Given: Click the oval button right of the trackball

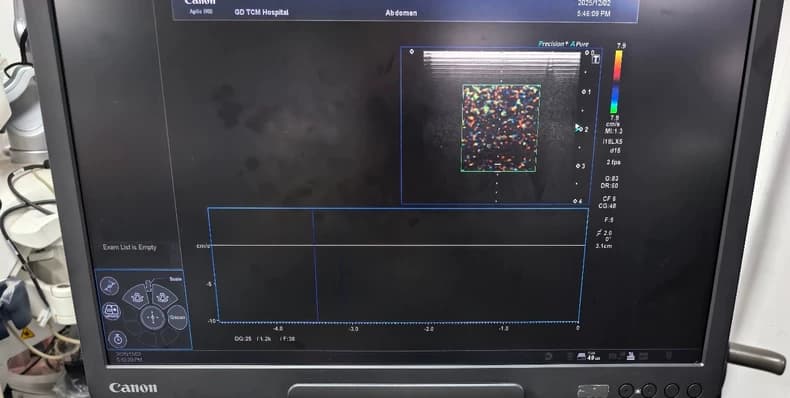Looking at the screenshot, I should [x=177, y=318].
